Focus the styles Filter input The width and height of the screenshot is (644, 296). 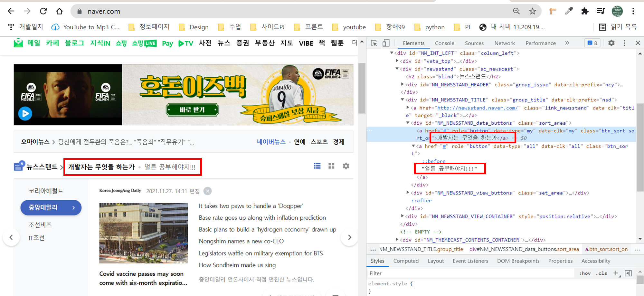471,273
